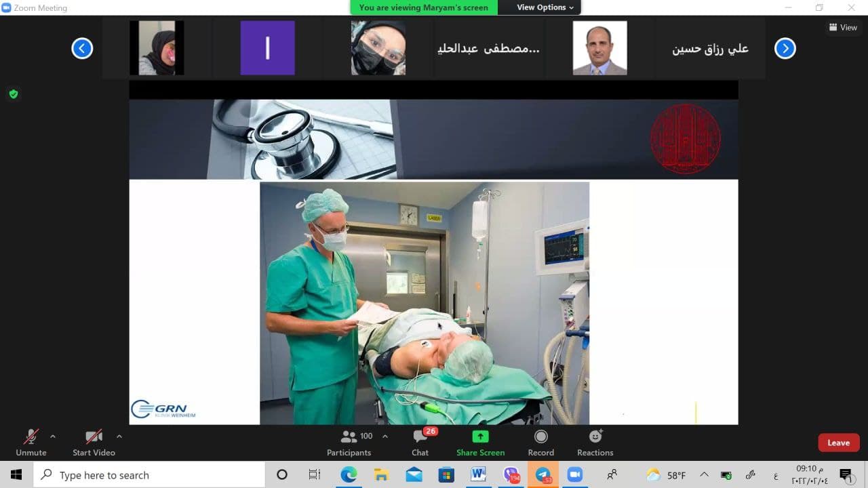Expand video options arrow next to Start Video
This screenshot has height=488, width=868.
point(119,436)
